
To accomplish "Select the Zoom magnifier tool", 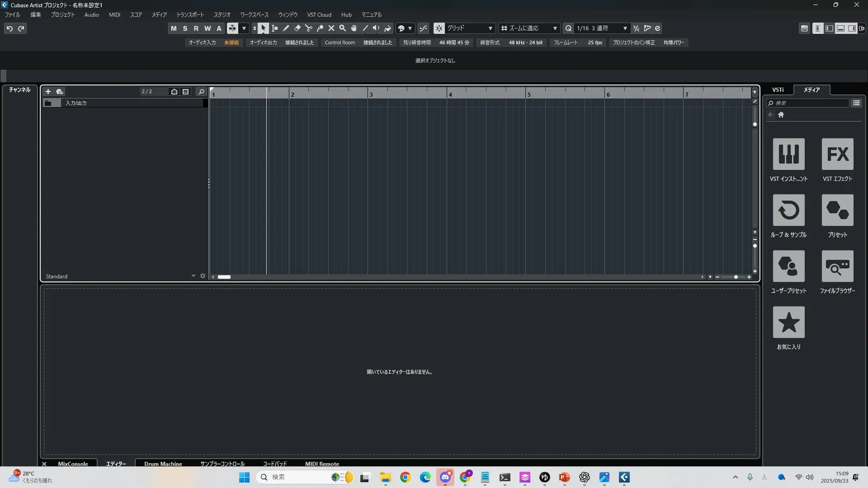I will coord(342,28).
